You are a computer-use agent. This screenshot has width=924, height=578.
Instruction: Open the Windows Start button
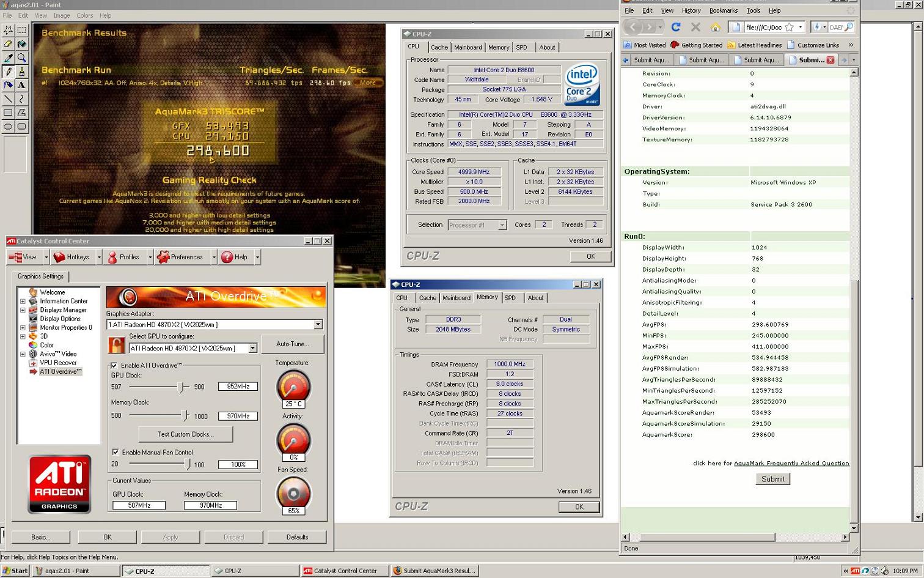(x=15, y=571)
